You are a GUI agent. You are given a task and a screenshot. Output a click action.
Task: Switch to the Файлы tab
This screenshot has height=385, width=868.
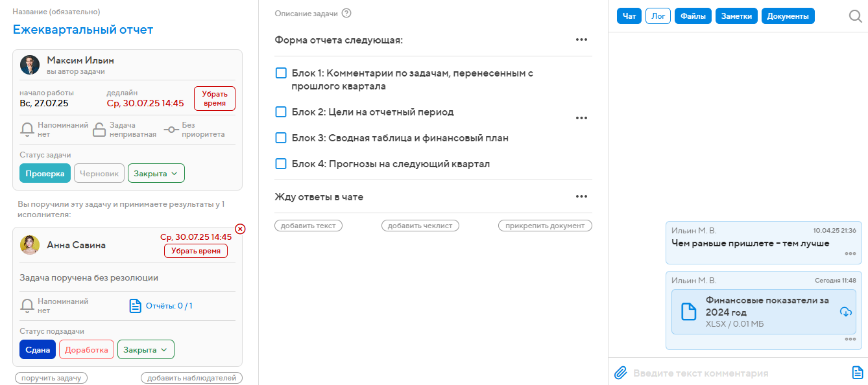point(693,16)
